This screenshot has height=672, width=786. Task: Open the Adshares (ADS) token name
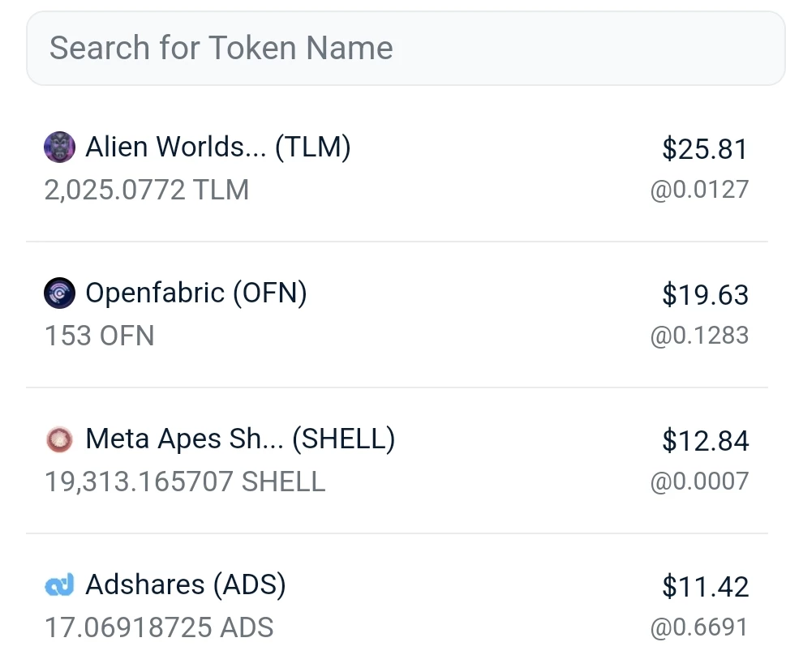point(186,584)
